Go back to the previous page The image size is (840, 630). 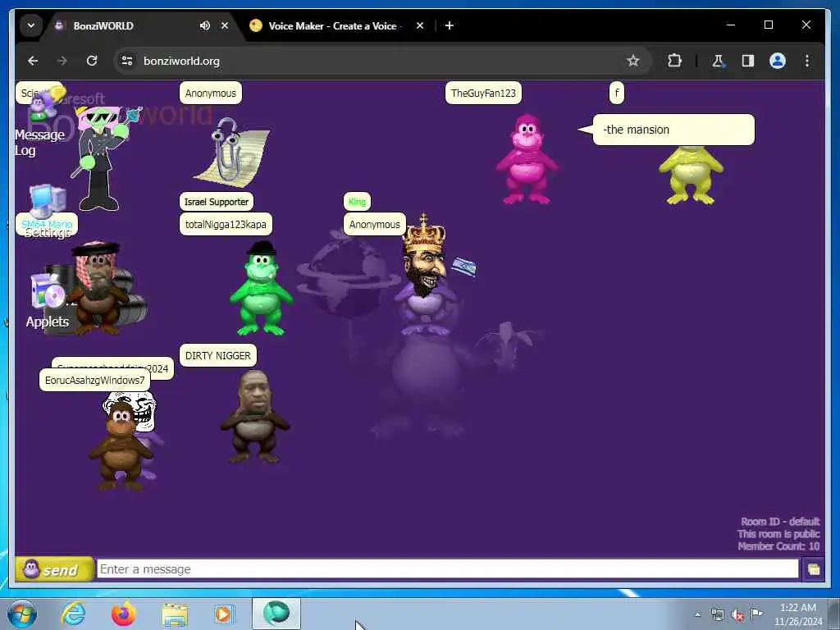33,61
